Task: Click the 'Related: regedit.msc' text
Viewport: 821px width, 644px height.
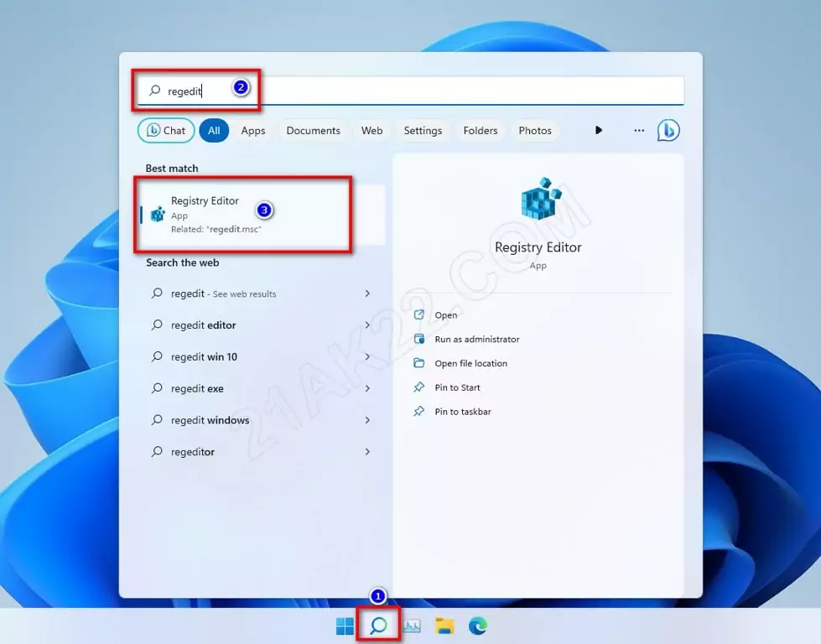Action: click(216, 229)
